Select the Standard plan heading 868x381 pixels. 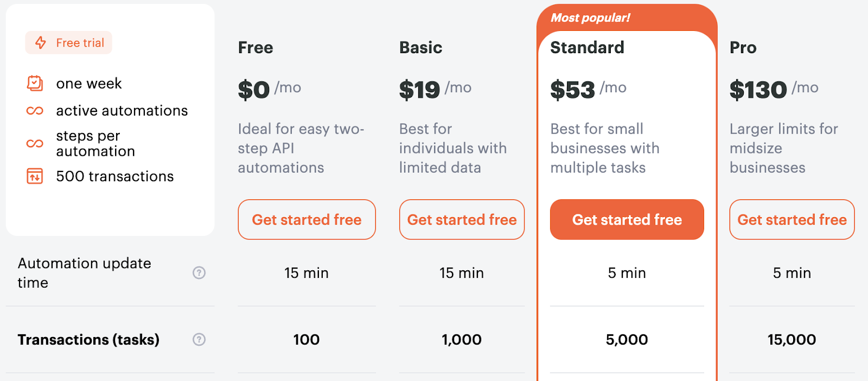(x=588, y=48)
